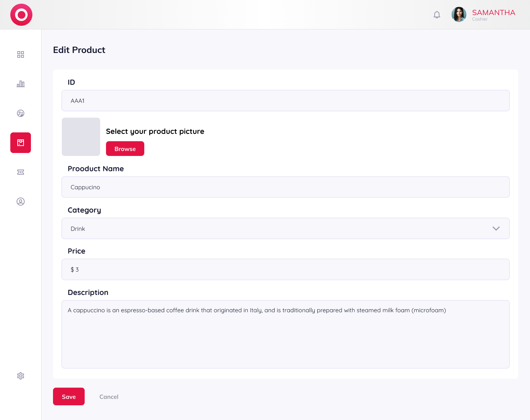
Task: Click the chevron arrow in the Category field
Action: tap(496, 228)
